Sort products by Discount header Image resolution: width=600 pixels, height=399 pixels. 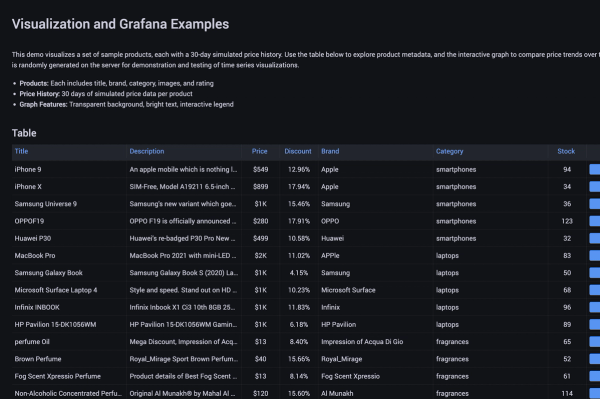(298, 151)
